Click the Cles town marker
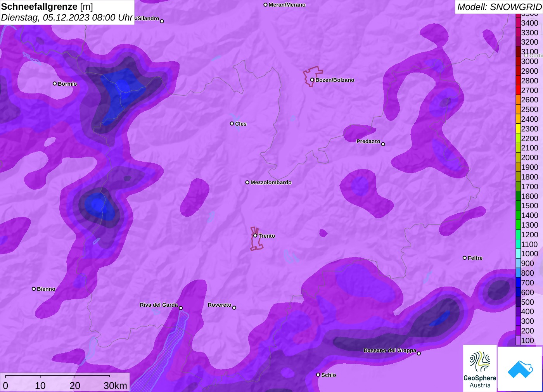The image size is (543, 392). click(x=232, y=124)
